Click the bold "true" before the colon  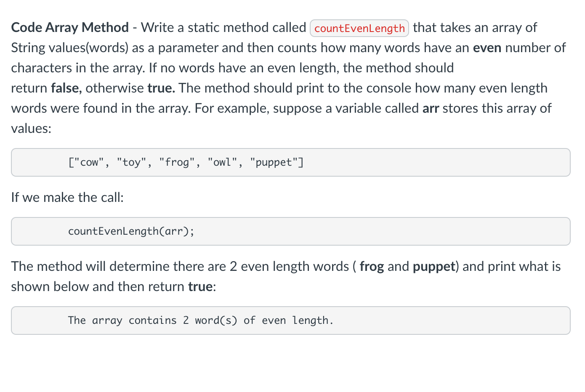coord(200,287)
